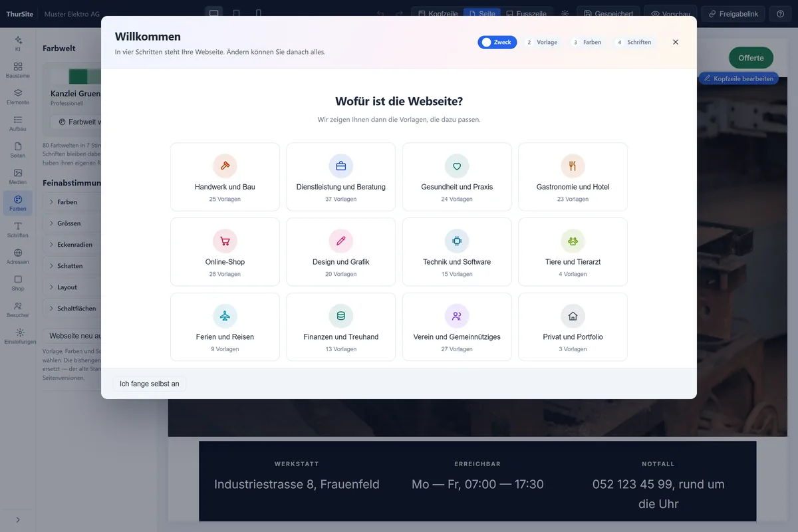Click the '25 Vorlagen' count text
The image size is (798, 532).
[x=225, y=199]
